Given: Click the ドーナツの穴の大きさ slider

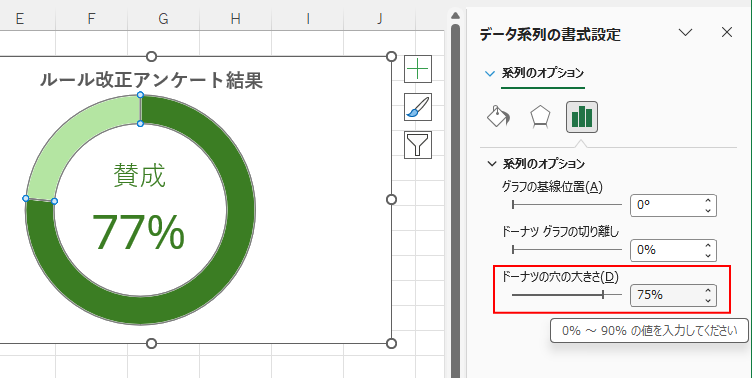Looking at the screenshot, I should (566, 295).
